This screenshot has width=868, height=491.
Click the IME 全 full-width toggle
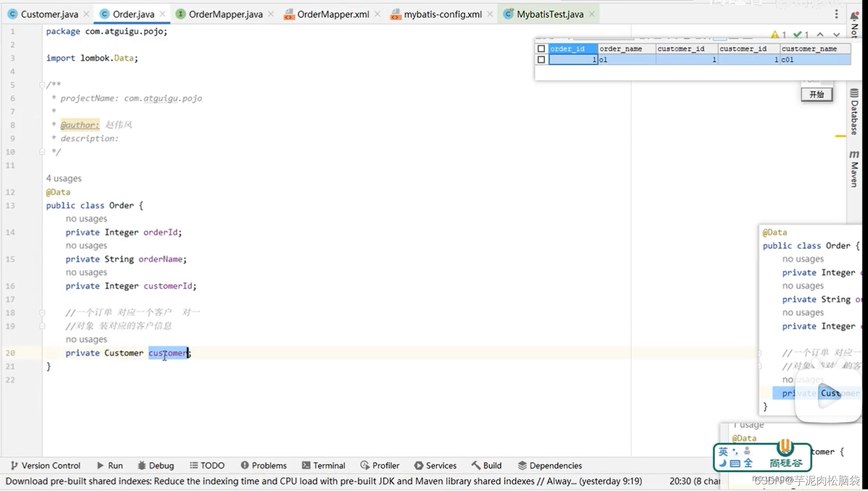pyautogui.click(x=749, y=463)
